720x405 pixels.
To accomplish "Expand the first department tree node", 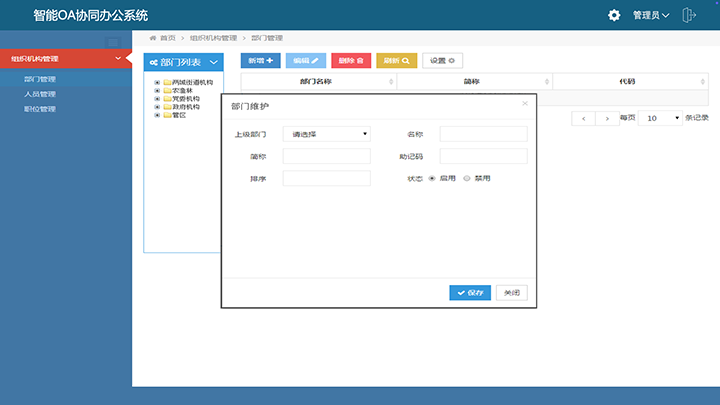I will (157, 82).
